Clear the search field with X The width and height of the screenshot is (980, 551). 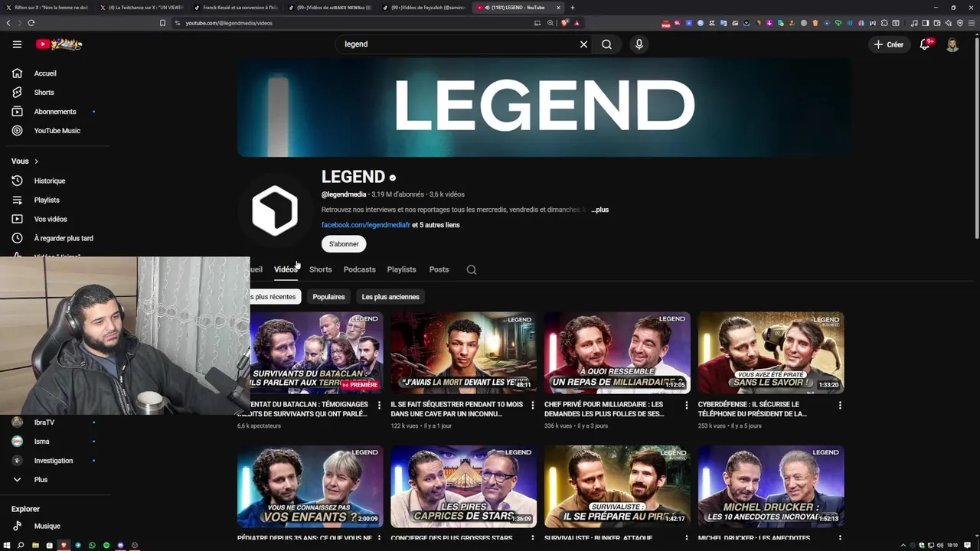(x=583, y=44)
